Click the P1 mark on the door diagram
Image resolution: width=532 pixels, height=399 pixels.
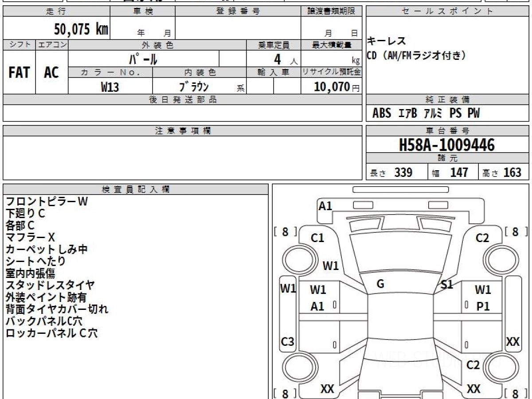[x=483, y=307]
